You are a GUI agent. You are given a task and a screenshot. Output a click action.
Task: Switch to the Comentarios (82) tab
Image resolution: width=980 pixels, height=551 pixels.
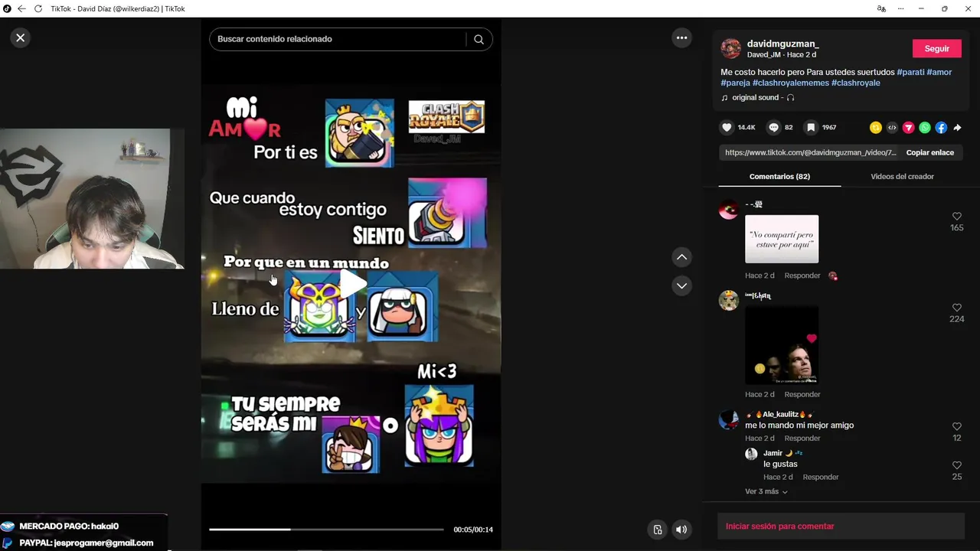pos(779,177)
